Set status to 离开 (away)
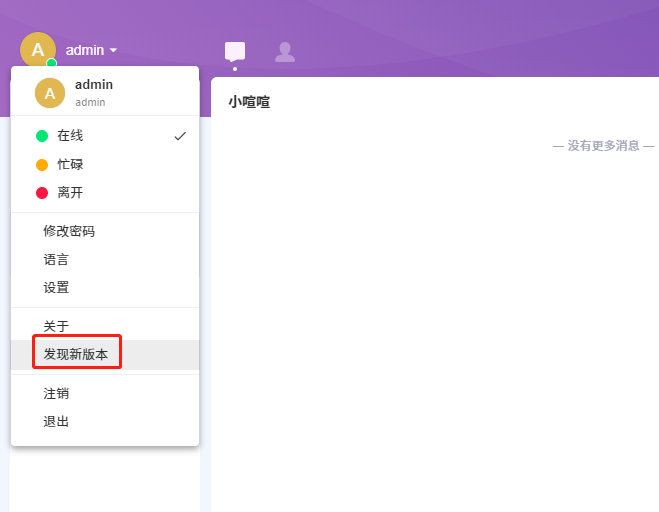This screenshot has width=659, height=512. [70, 193]
